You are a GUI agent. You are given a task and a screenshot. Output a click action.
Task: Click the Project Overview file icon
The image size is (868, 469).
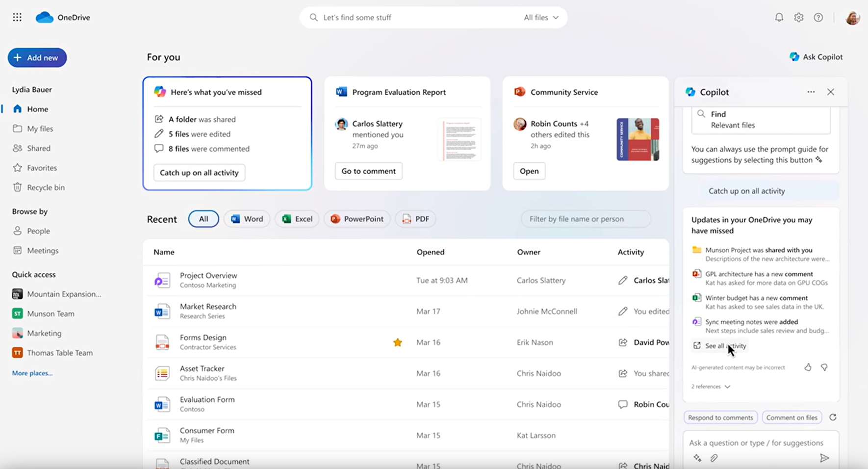(x=162, y=281)
